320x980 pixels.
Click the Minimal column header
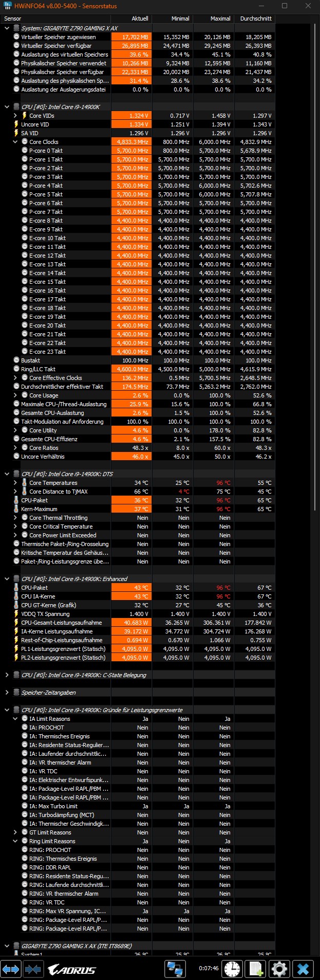172,19
